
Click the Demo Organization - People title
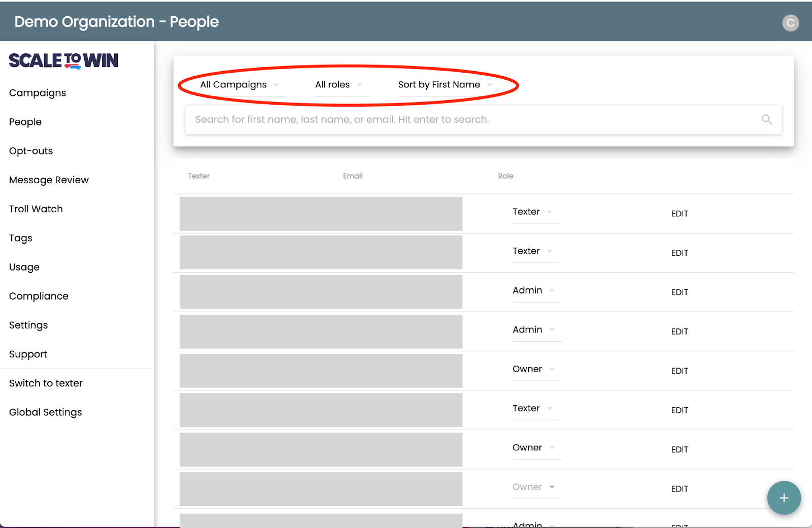117,22
